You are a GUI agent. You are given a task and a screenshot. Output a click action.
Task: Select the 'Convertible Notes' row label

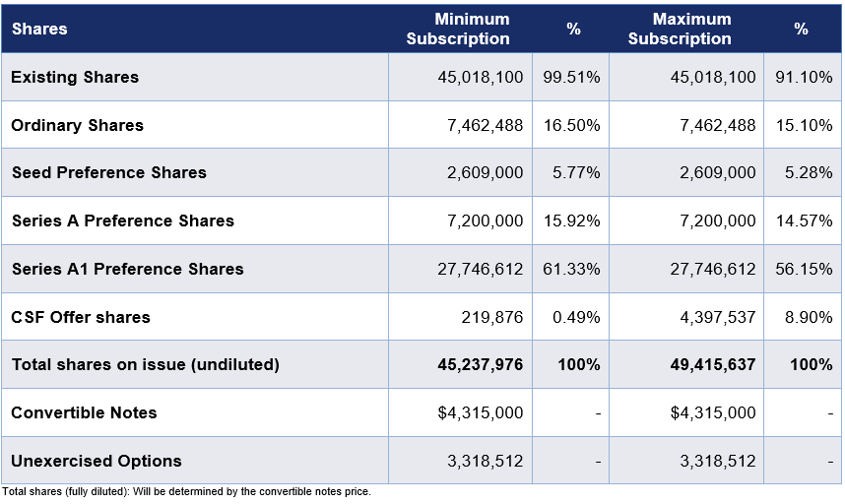pos(84,412)
